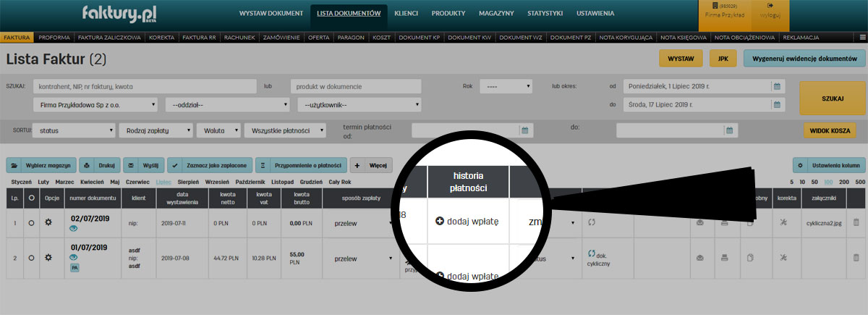Click the printer icon in the invoice 01/07/2019 row
868x315 pixels.
pyautogui.click(x=725, y=257)
